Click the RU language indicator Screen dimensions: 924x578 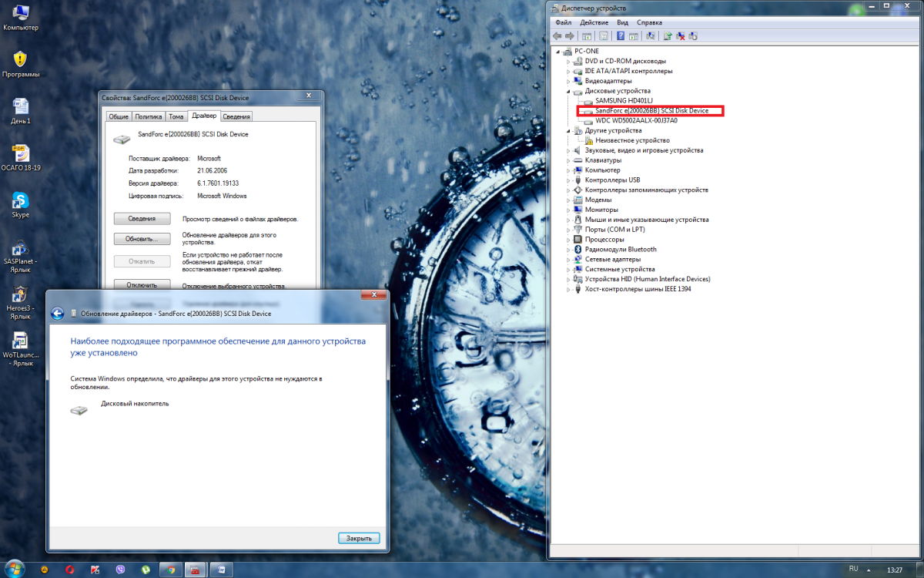click(852, 569)
